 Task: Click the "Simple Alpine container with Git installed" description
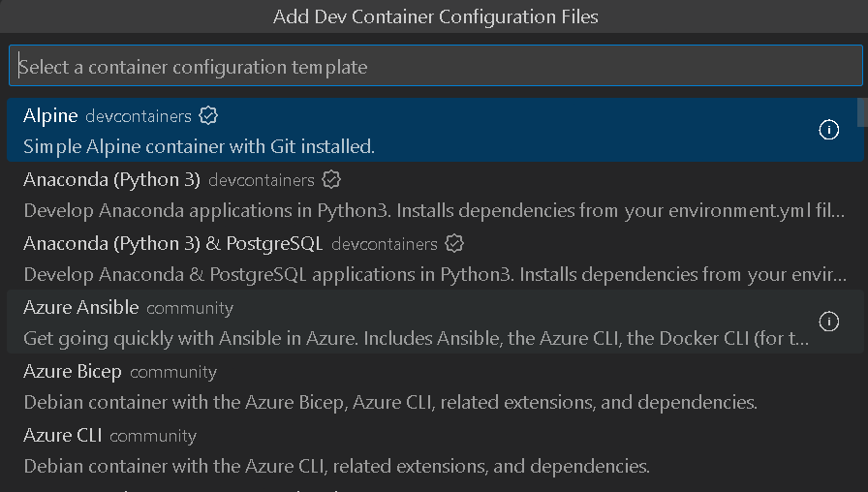pyautogui.click(x=199, y=147)
